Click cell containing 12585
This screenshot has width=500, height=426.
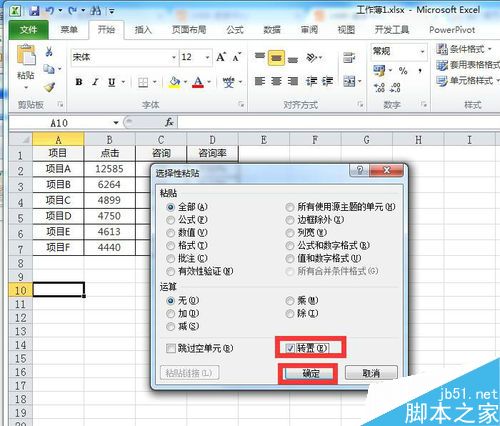coord(110,169)
